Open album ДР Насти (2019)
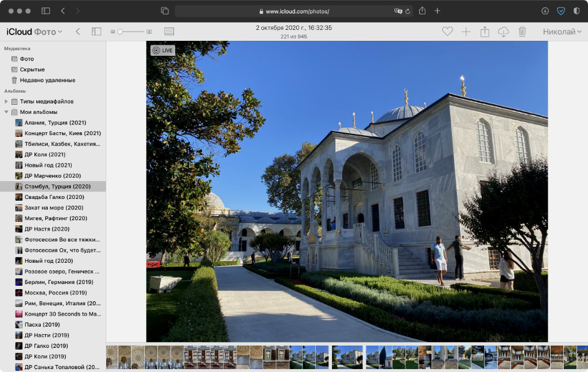The image size is (588, 372). click(x=53, y=335)
